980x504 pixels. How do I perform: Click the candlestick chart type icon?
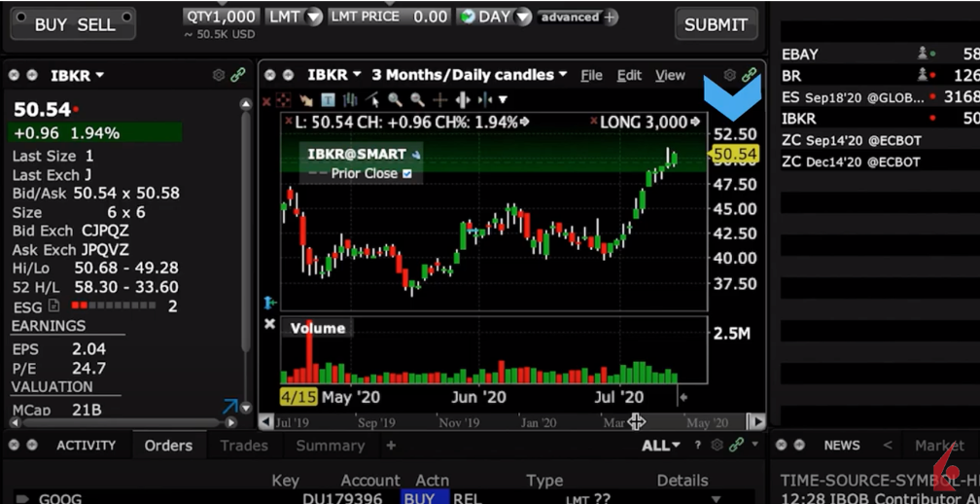[350, 99]
